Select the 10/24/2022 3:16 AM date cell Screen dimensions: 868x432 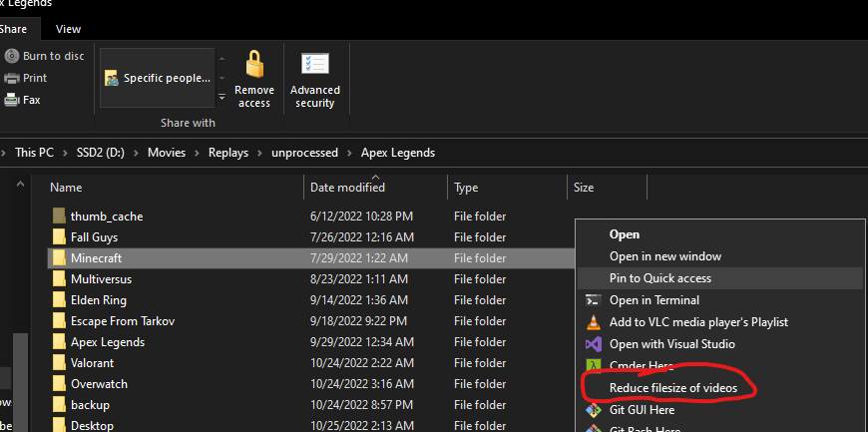click(x=362, y=384)
